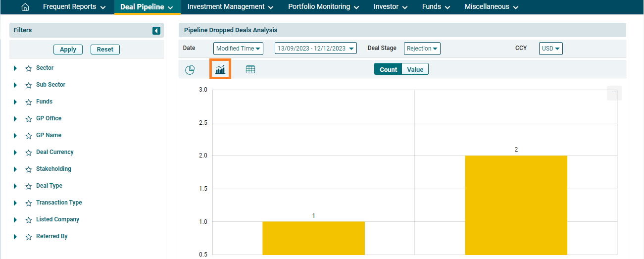Open the chart export menu icon
This screenshot has height=259, width=644.
(614, 93)
